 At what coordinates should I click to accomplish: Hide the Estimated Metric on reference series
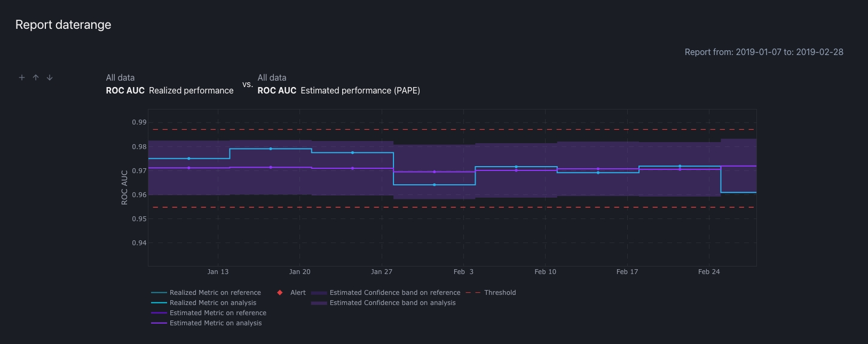[217, 313]
